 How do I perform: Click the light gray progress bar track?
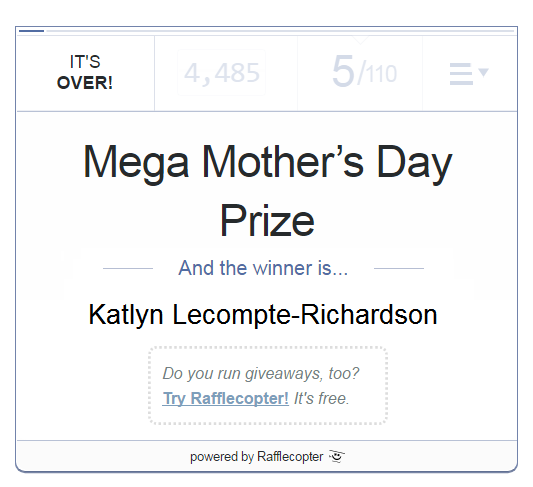[280, 31]
